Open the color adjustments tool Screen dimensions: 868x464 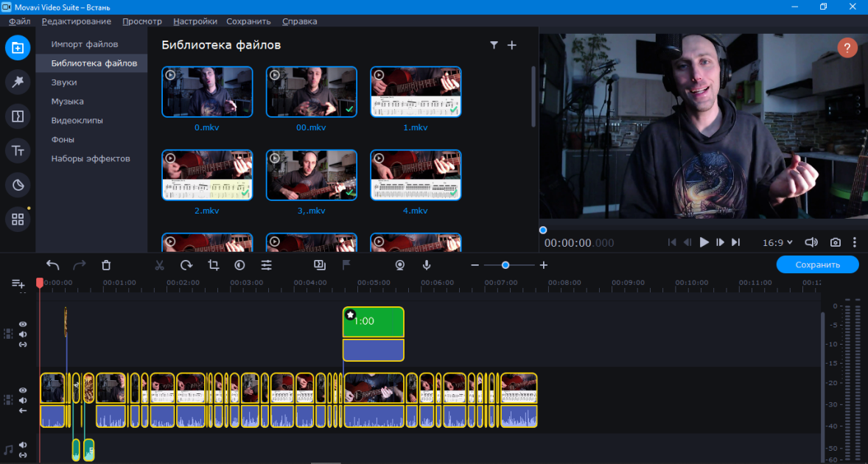pyautogui.click(x=239, y=265)
